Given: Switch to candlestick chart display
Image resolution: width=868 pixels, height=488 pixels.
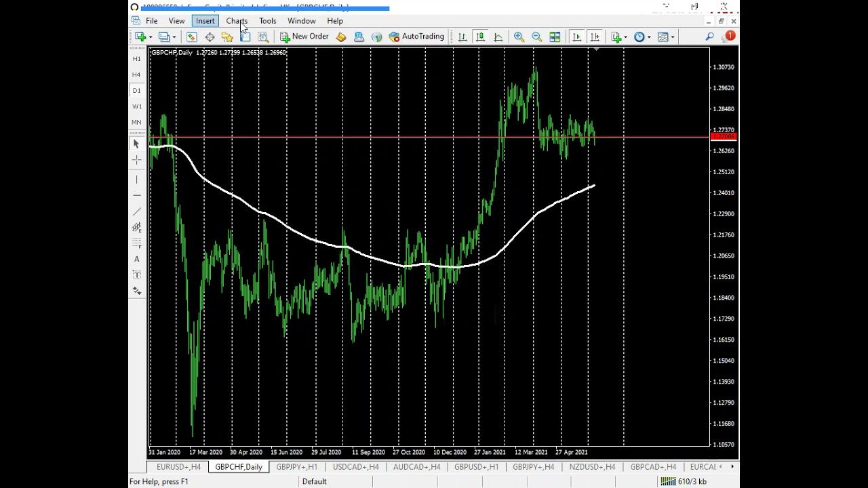Looking at the screenshot, I should click(480, 37).
